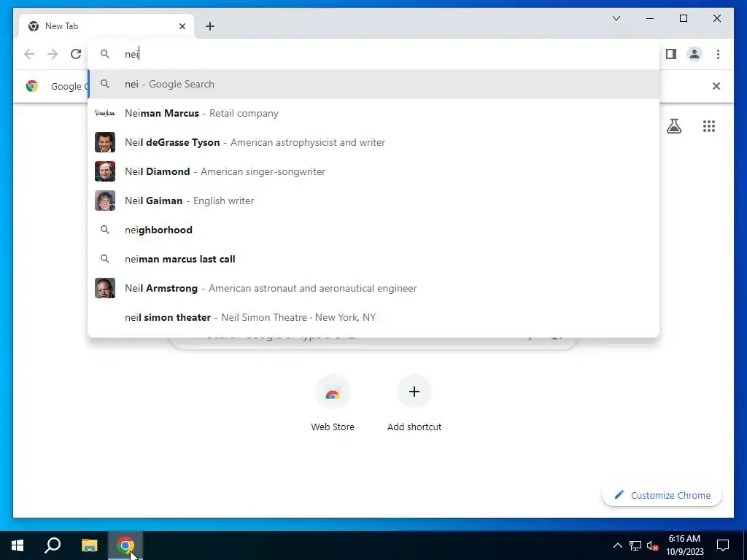Open the notification action center
The width and height of the screenshot is (747, 560).
tap(723, 545)
